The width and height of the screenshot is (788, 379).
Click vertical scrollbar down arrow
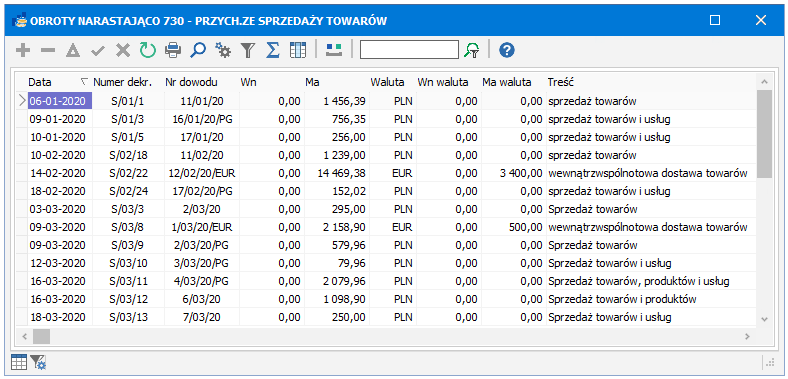764,319
